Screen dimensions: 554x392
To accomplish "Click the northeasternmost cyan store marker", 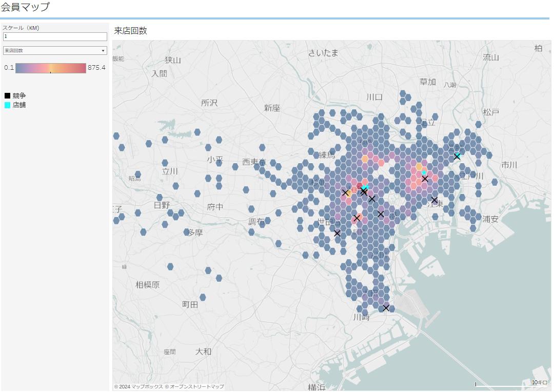I will (x=457, y=156).
